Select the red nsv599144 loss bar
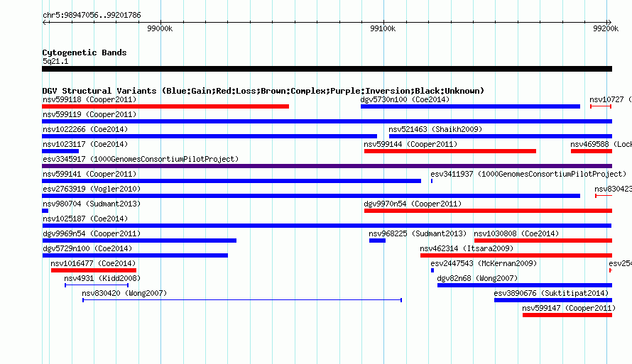The image size is (632, 364). [450, 151]
